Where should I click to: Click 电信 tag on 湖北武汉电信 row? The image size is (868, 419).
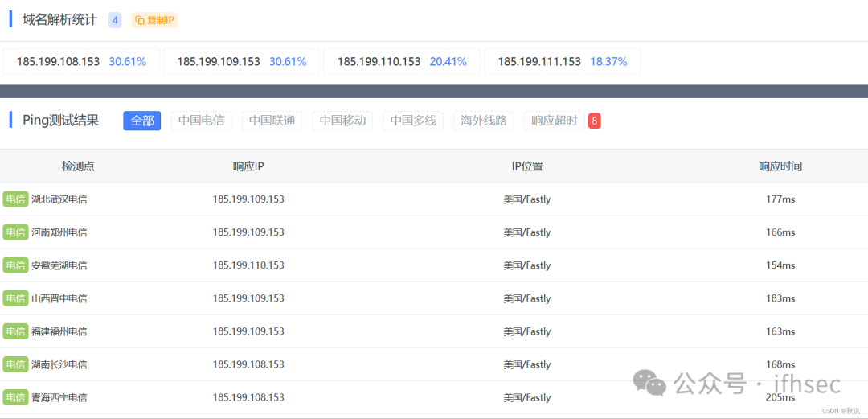(x=15, y=199)
